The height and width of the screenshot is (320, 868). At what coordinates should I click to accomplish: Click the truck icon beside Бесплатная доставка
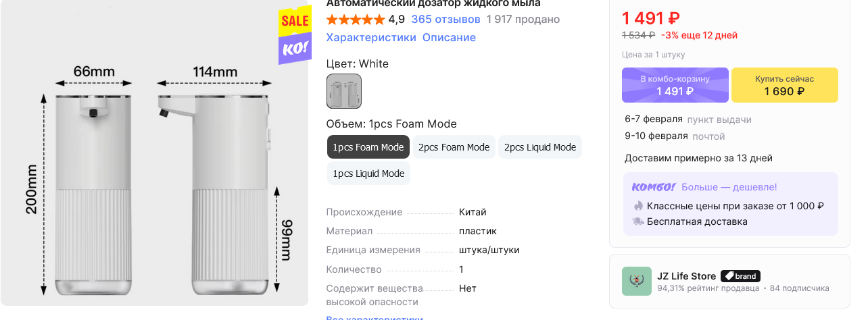(638, 221)
